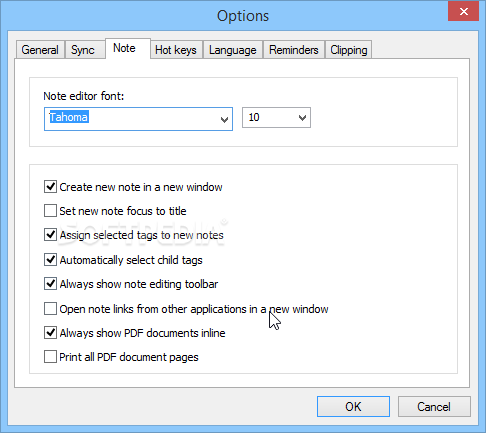Switch to the General tab
486x433 pixels.
[x=40, y=50]
